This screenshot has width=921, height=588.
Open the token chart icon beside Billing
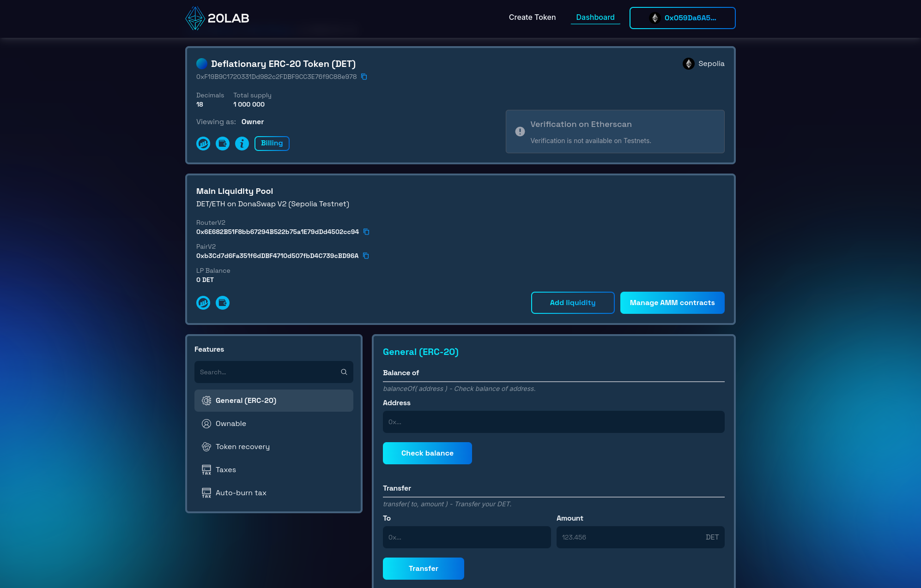click(x=203, y=144)
